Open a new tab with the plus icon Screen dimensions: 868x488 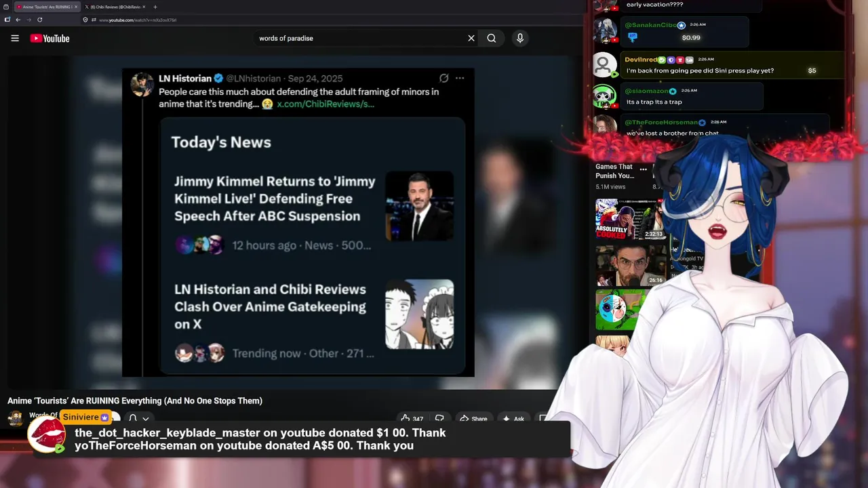click(x=155, y=7)
